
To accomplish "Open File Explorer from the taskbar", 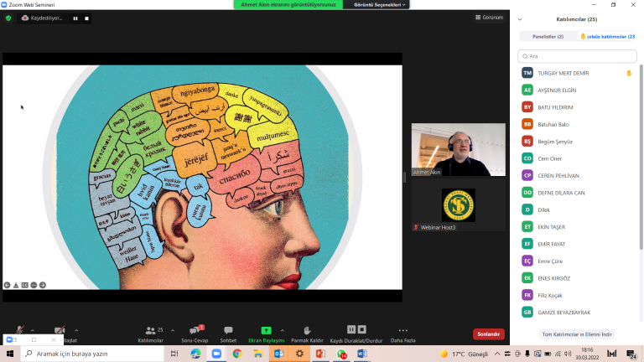I will [x=258, y=354].
